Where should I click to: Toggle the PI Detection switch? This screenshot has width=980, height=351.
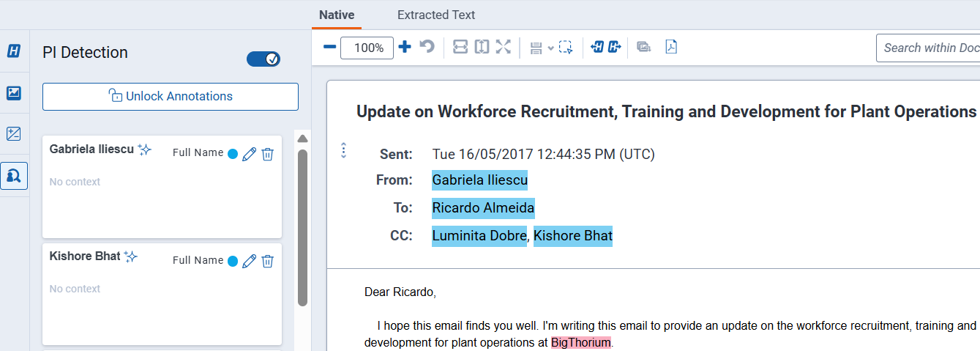[x=263, y=59]
